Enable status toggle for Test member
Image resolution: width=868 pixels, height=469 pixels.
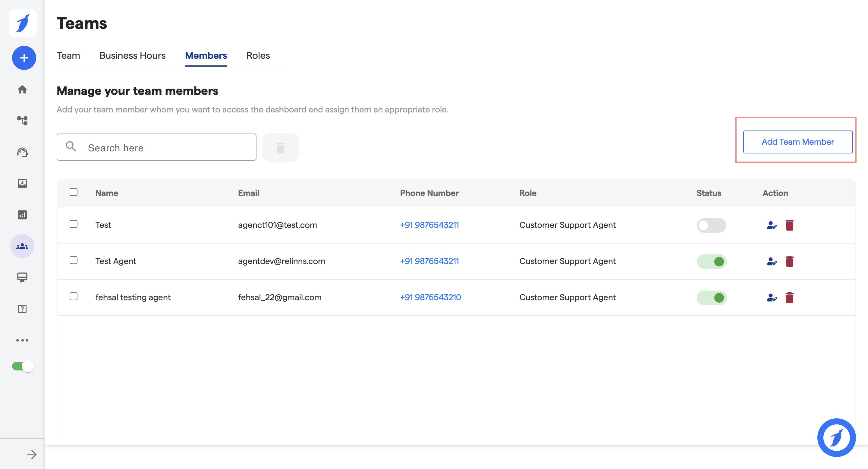point(711,225)
